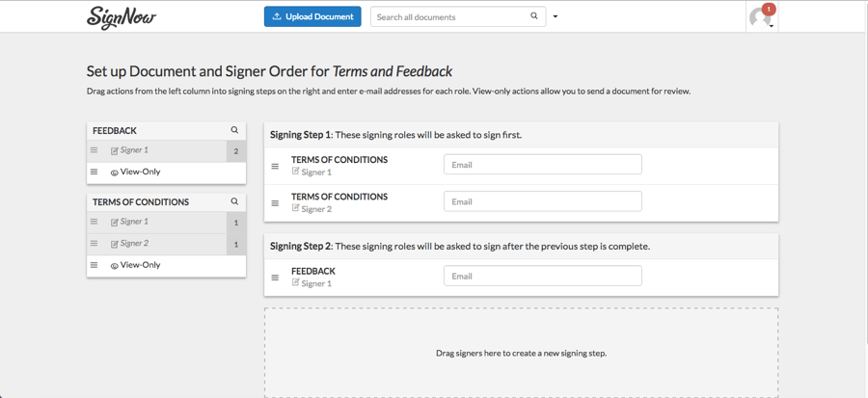Click Email field for Terms of Conditions Signer 2

point(542,201)
